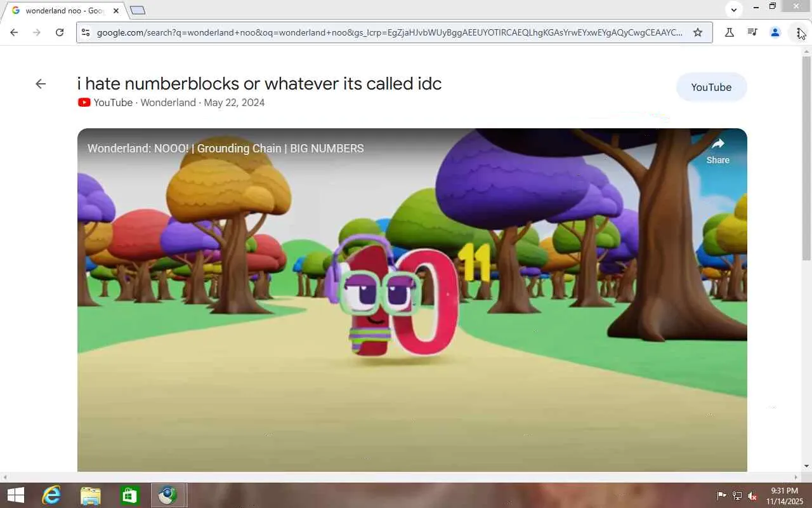Viewport: 812px width, 508px height.
Task: Click the browser forward arrow
Action: [x=37, y=32]
